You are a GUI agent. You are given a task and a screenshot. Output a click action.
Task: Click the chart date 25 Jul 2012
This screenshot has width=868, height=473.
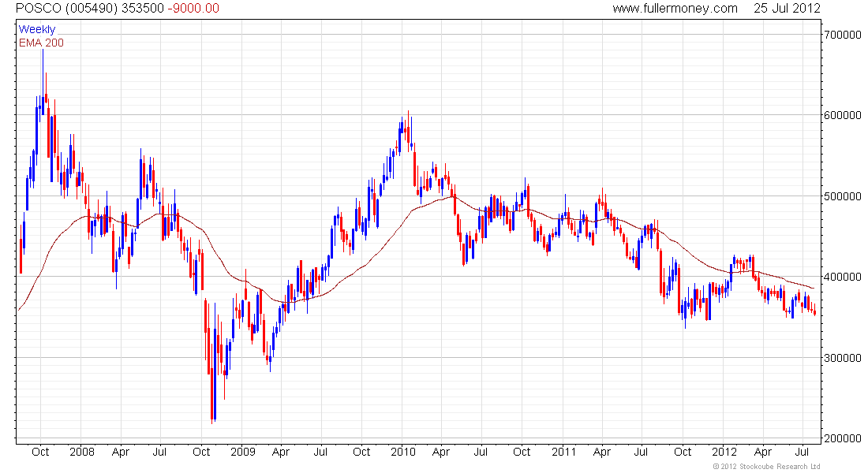pos(787,9)
